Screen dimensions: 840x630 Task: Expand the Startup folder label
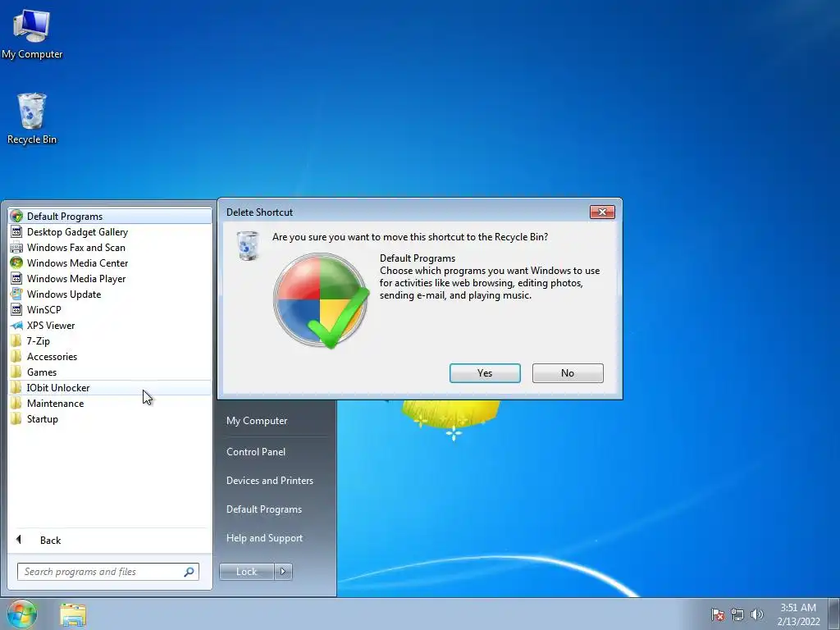[x=43, y=418]
